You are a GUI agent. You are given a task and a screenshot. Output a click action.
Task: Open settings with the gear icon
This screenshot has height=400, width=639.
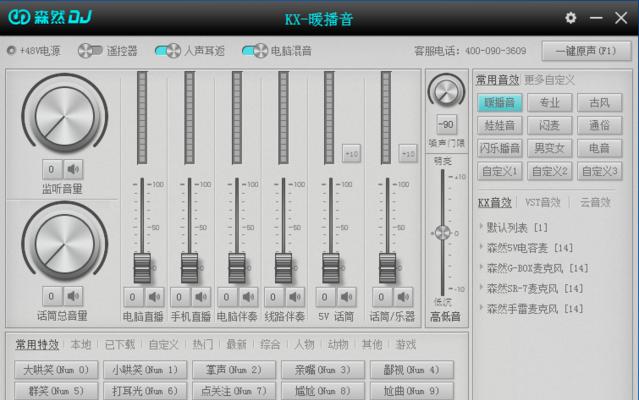pyautogui.click(x=571, y=18)
